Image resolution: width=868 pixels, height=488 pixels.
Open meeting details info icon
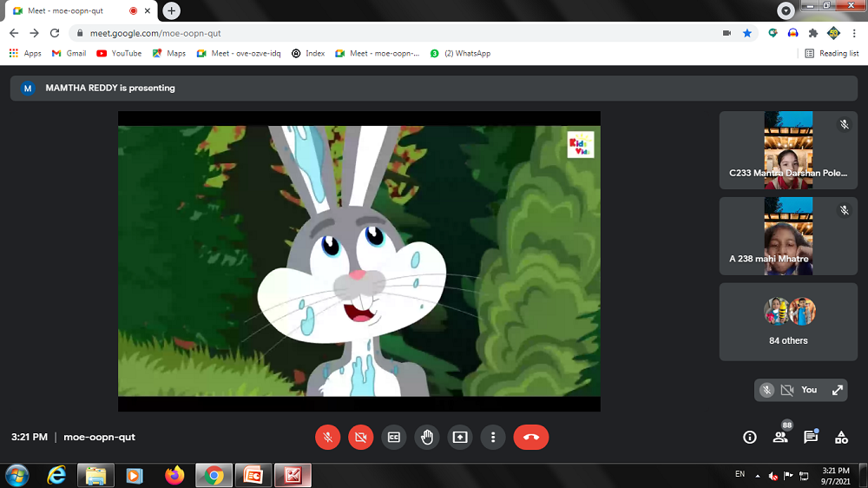(750, 438)
